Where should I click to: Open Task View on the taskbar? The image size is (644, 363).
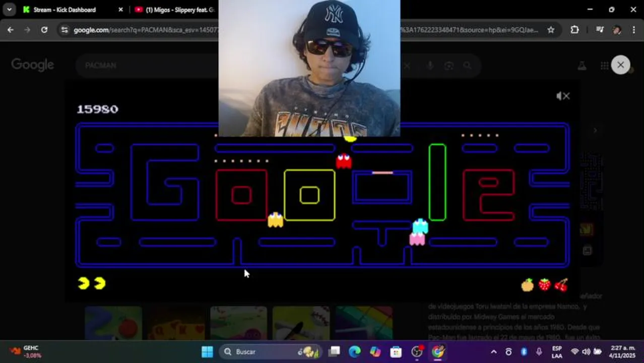coord(334,351)
